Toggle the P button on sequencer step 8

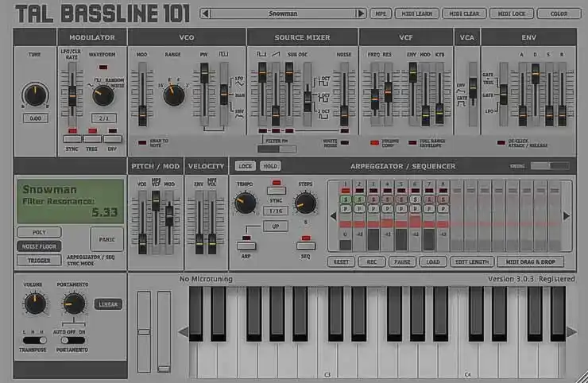pyautogui.click(x=443, y=208)
